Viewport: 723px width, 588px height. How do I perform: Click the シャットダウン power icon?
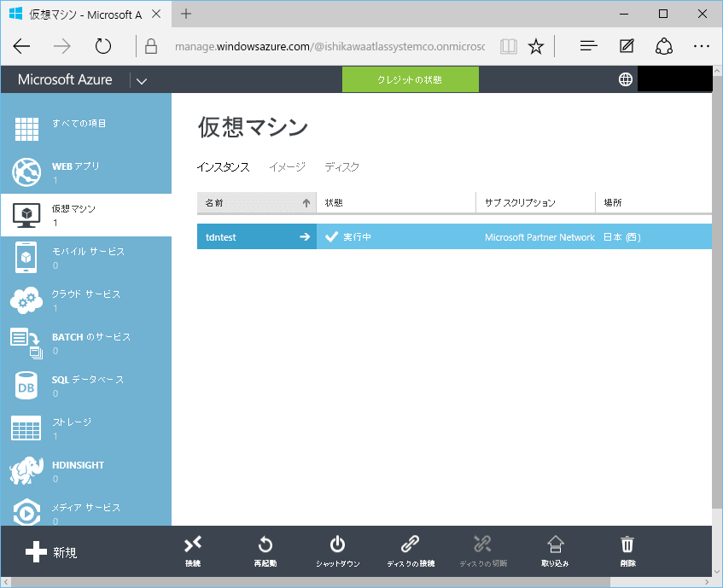pos(337,544)
